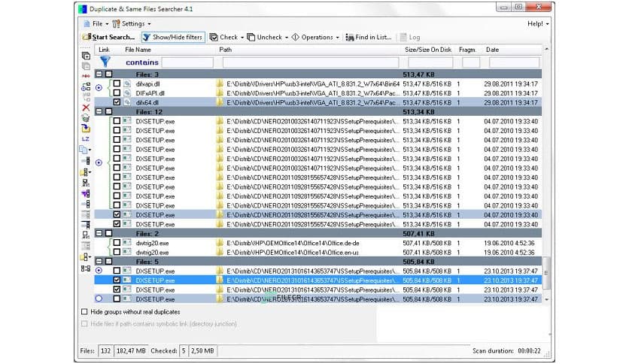Click the large blue funnel filter icon
Screen dimensions: 629x364
coord(105,62)
